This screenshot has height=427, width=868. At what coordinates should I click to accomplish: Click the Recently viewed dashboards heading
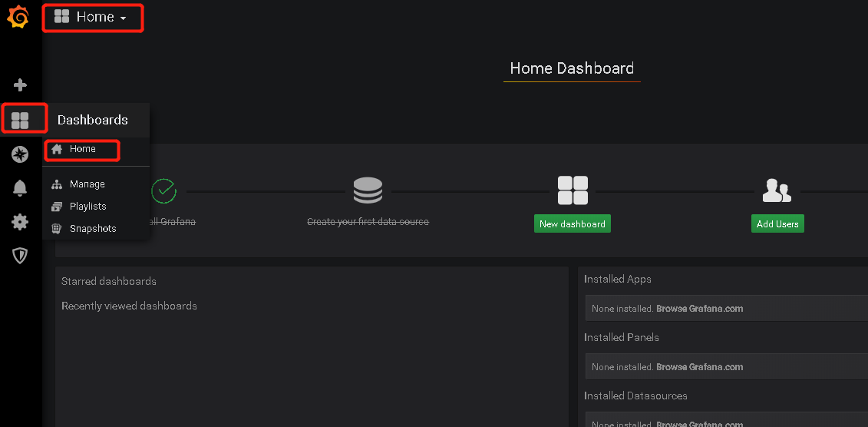coord(129,306)
